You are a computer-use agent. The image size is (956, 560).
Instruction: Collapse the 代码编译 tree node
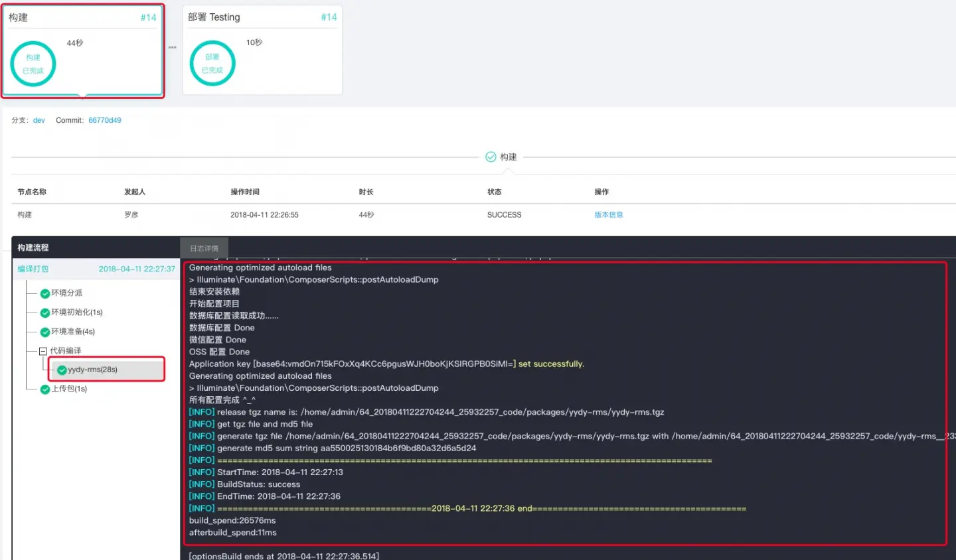pyautogui.click(x=43, y=351)
